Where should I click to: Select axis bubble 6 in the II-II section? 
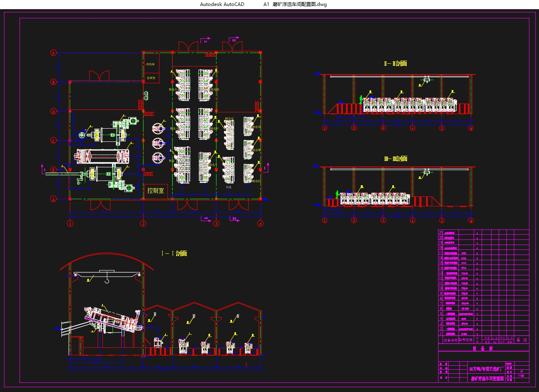(471, 128)
